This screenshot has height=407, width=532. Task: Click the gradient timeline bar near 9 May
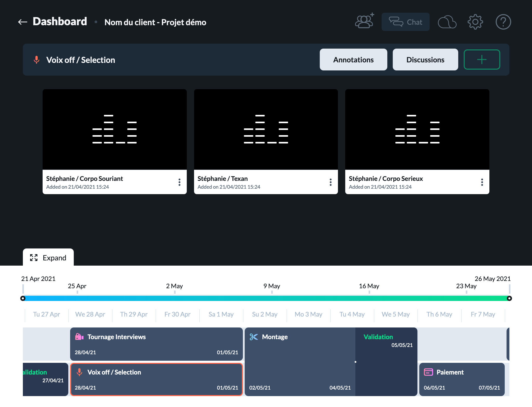272,298
